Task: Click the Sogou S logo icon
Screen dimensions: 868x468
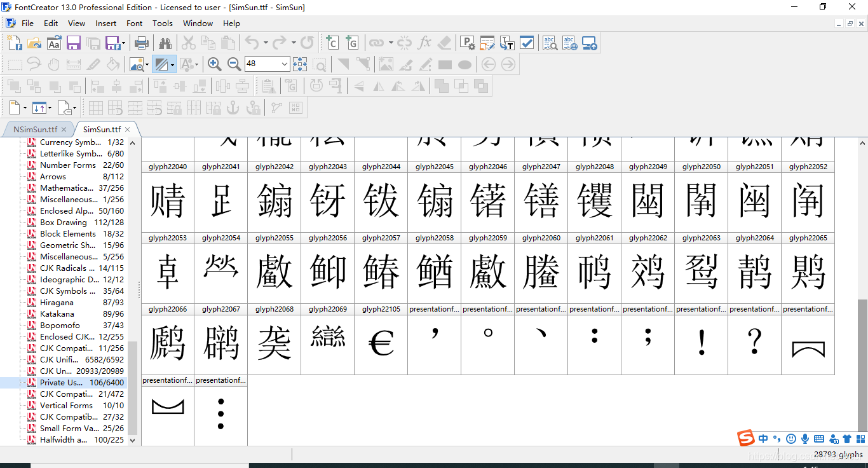Action: 746,438
